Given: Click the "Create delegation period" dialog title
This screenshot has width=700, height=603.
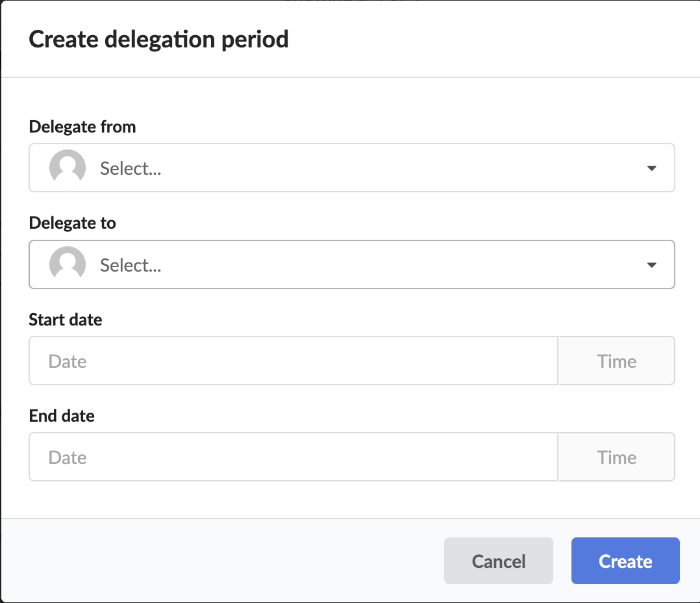Looking at the screenshot, I should 159,39.
